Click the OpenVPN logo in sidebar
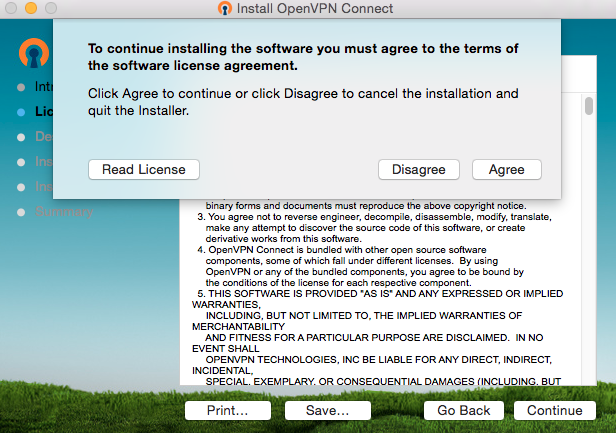The width and height of the screenshot is (616, 433). click(x=34, y=53)
